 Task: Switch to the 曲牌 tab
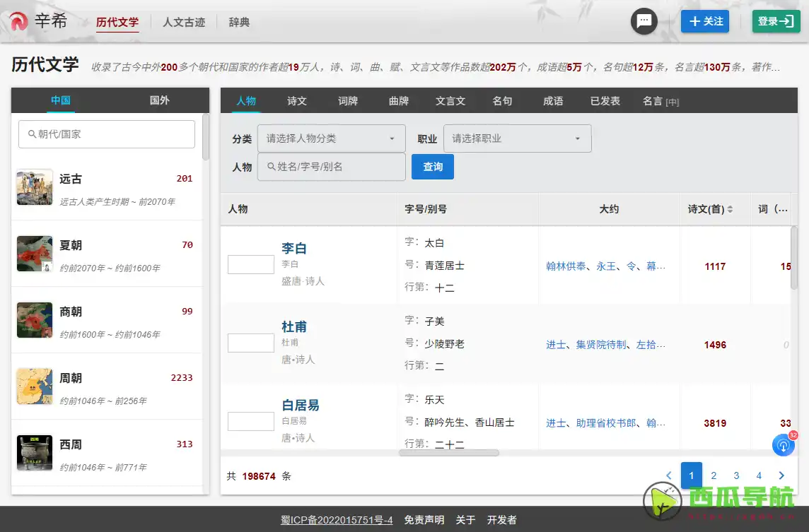tap(398, 100)
